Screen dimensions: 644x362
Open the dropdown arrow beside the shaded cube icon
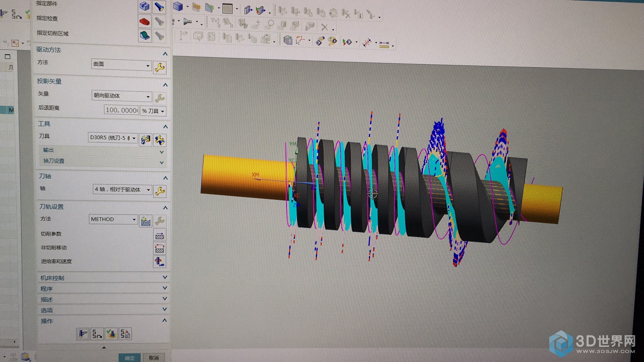coord(187,7)
